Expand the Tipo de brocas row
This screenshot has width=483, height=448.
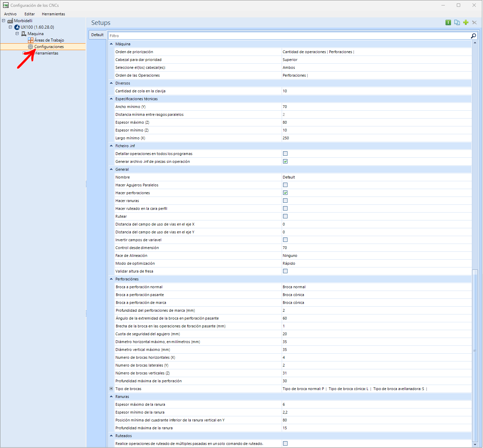pos(111,388)
